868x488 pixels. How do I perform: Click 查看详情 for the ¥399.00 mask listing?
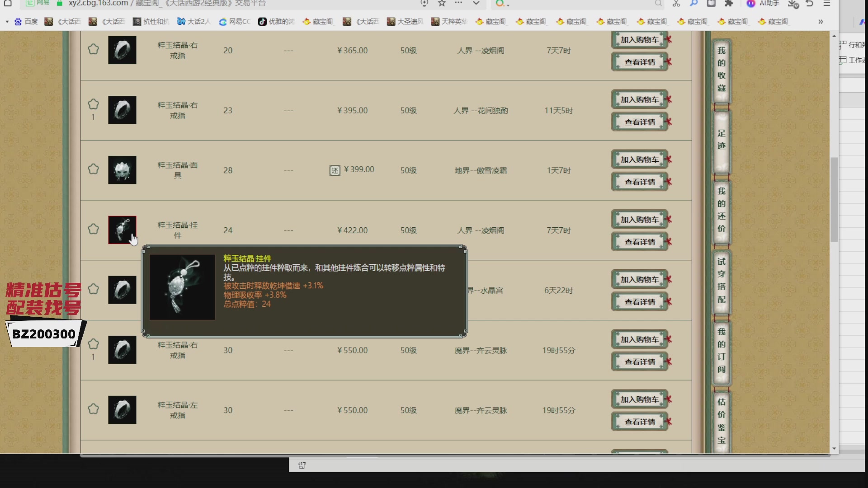click(x=639, y=181)
